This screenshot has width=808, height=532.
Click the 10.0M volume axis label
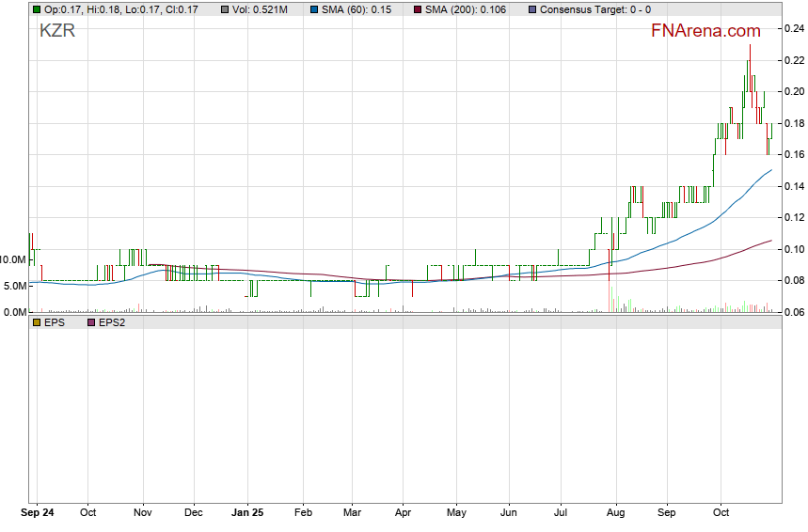pos(13,258)
